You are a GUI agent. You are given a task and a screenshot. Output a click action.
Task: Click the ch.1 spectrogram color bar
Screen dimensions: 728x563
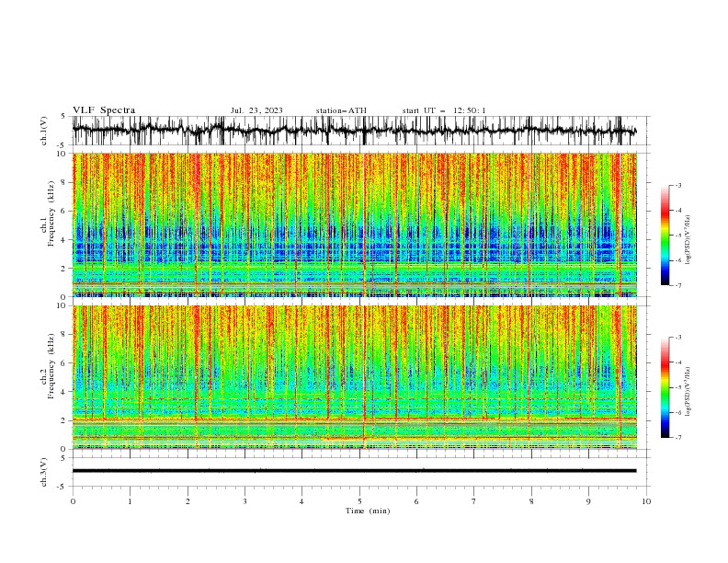pyautogui.click(x=665, y=236)
